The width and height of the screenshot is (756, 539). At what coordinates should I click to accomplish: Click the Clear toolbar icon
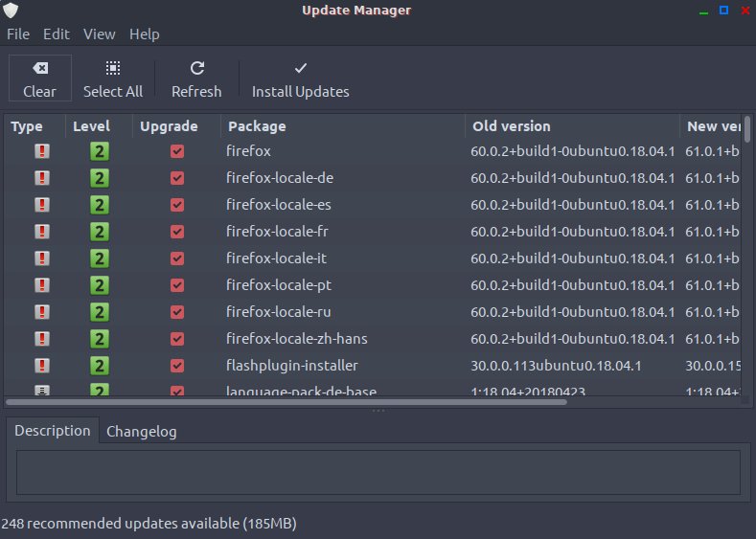click(40, 68)
